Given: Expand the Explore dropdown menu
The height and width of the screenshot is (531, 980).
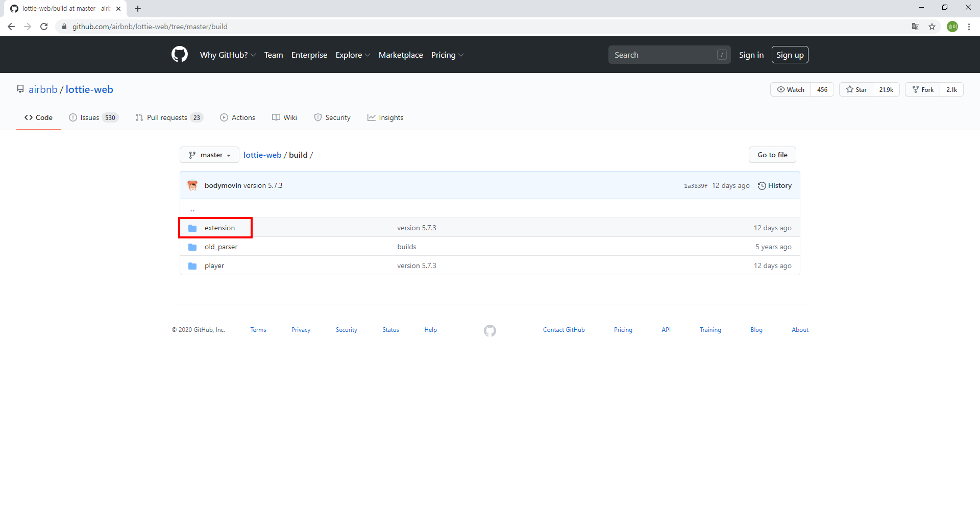Looking at the screenshot, I should point(353,55).
